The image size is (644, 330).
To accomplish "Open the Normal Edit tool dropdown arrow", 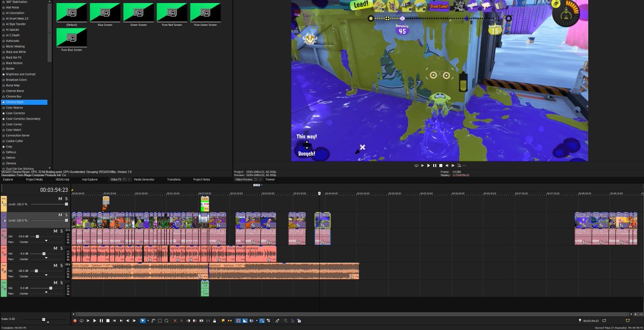I will coord(148,321).
